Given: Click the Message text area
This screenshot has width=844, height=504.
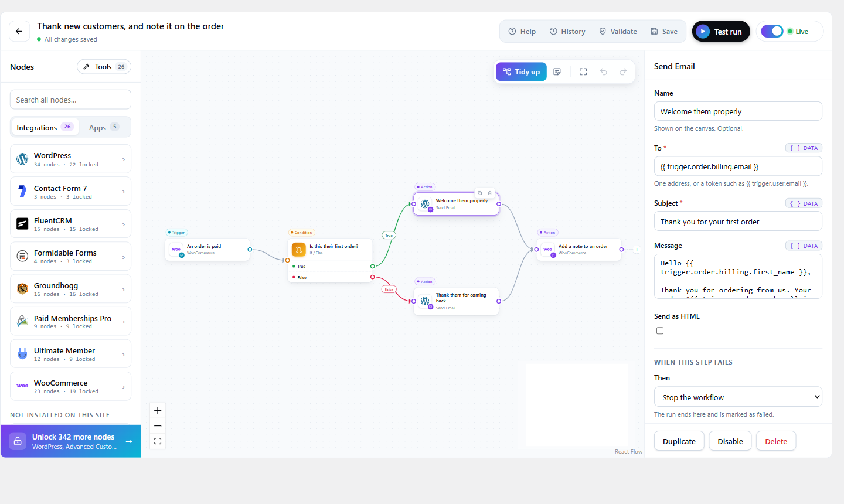Looking at the screenshot, I should [738, 276].
